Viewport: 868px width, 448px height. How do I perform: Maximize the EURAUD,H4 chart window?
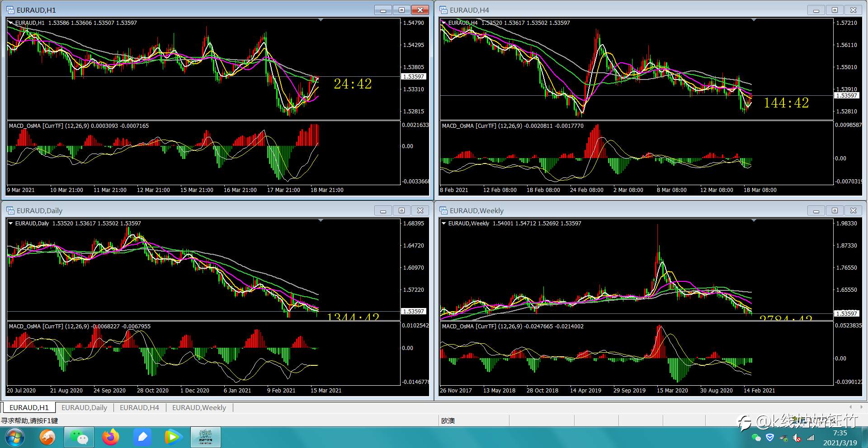835,10
